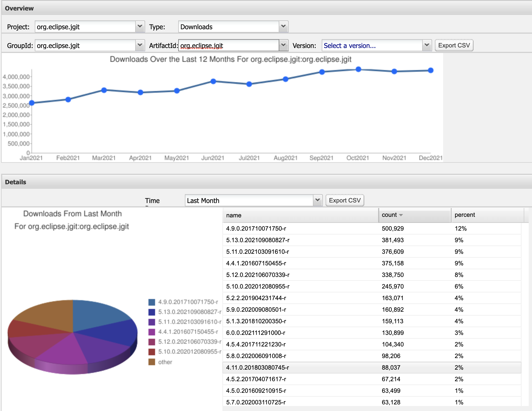Open the GroupId dropdown arrow
The height and width of the screenshot is (411, 532).
(140, 45)
